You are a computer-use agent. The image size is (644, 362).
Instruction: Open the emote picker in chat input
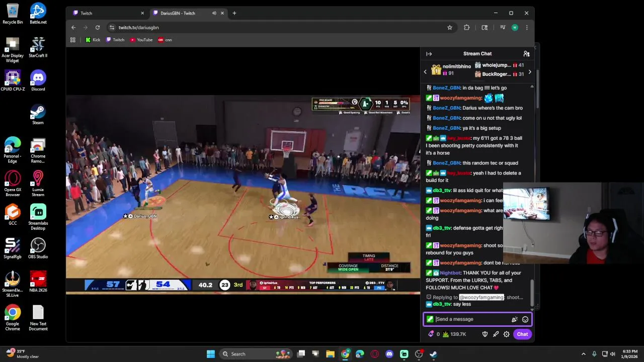525,319
